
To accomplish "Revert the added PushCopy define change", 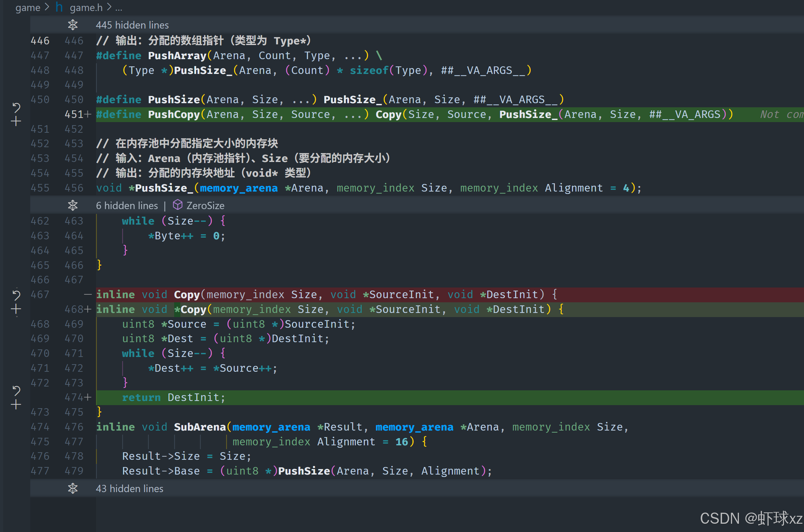I will (16, 108).
